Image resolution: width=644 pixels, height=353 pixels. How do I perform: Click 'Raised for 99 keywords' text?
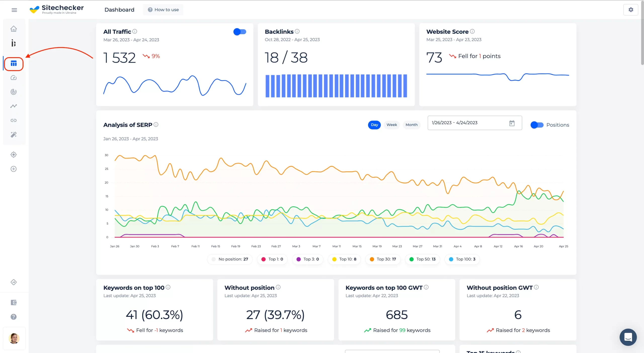402,330
